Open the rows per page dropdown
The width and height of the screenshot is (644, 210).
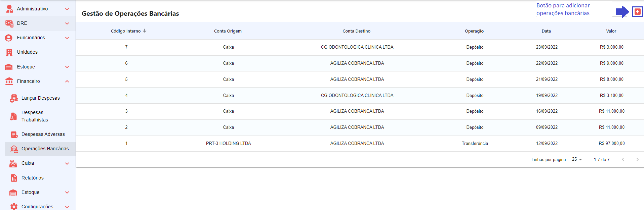[x=577, y=159]
